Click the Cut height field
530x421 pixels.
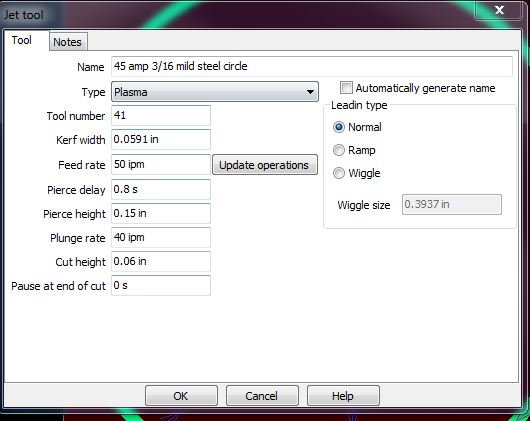click(161, 261)
